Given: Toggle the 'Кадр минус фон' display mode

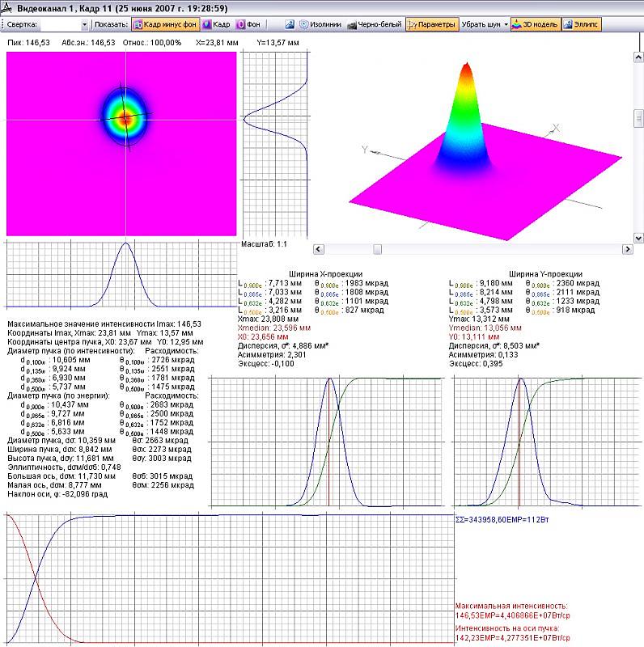Looking at the screenshot, I should click(166, 24).
